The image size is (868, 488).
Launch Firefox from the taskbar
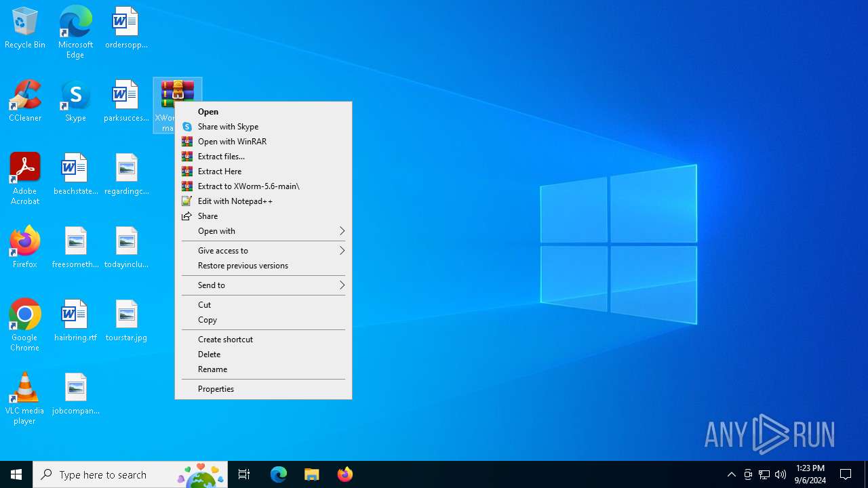[x=344, y=474]
